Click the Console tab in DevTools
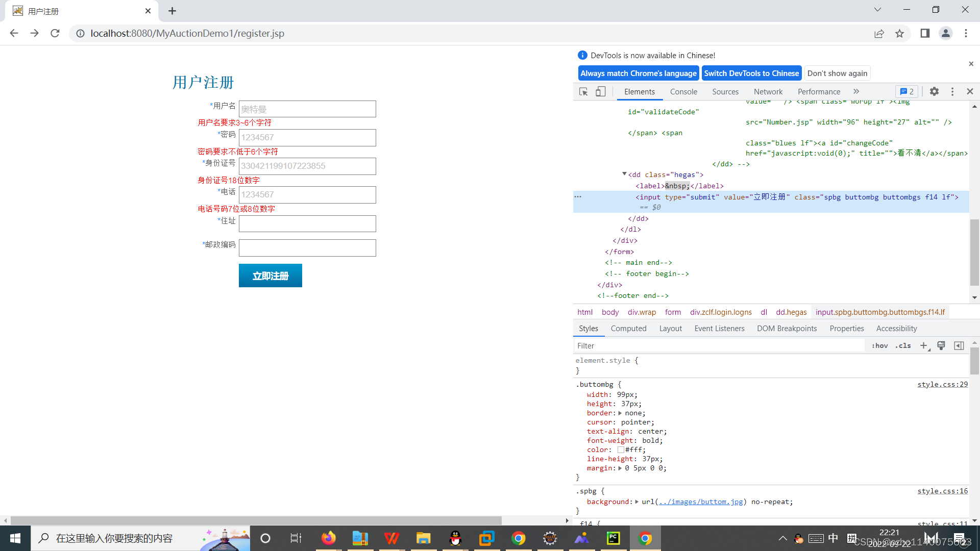 (683, 91)
